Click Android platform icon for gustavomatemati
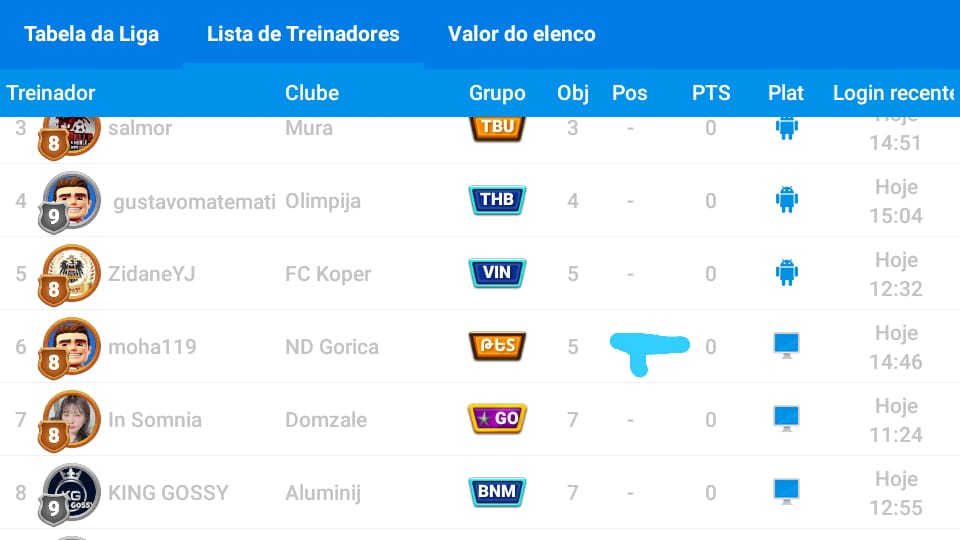The image size is (960, 540). tap(787, 200)
